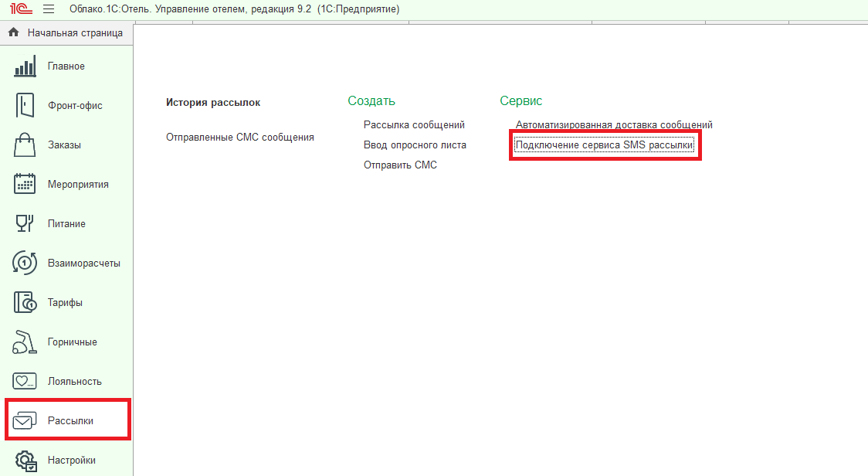Click the application title Облако.1С:Отель

coord(234,8)
